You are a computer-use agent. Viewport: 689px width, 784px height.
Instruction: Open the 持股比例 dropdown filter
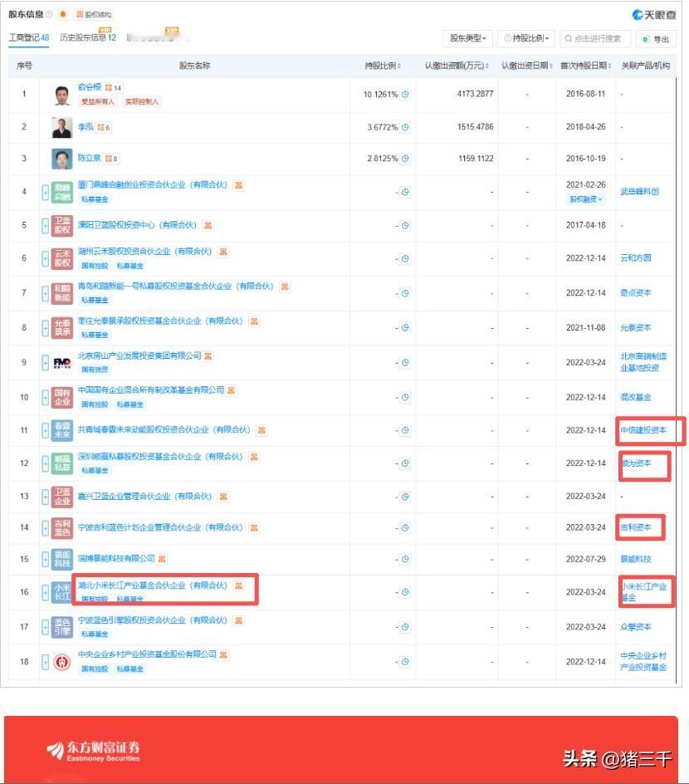click(526, 38)
